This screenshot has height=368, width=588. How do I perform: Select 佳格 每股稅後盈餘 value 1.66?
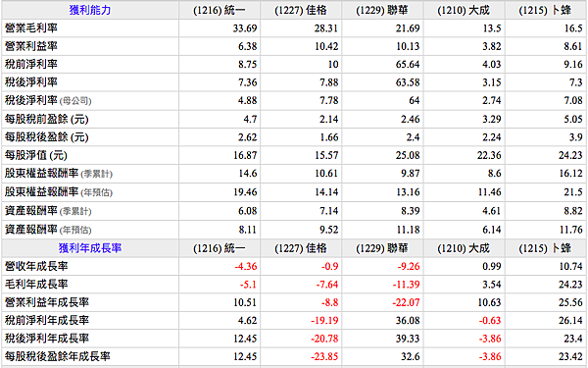tap(329, 137)
